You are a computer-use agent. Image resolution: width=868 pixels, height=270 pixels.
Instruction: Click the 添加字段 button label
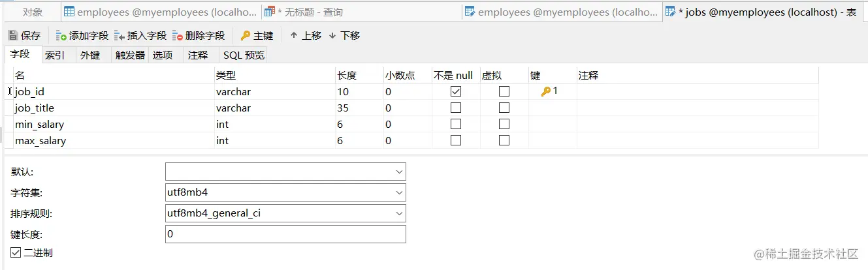click(89, 36)
